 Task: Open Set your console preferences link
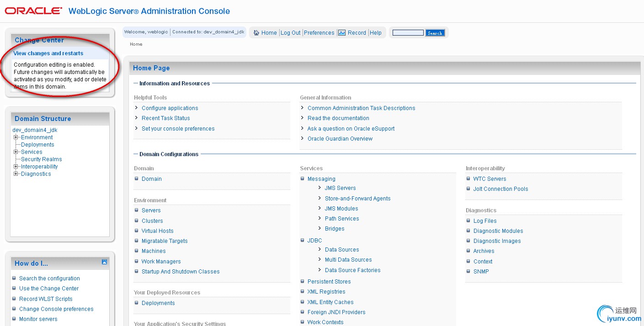(178, 129)
